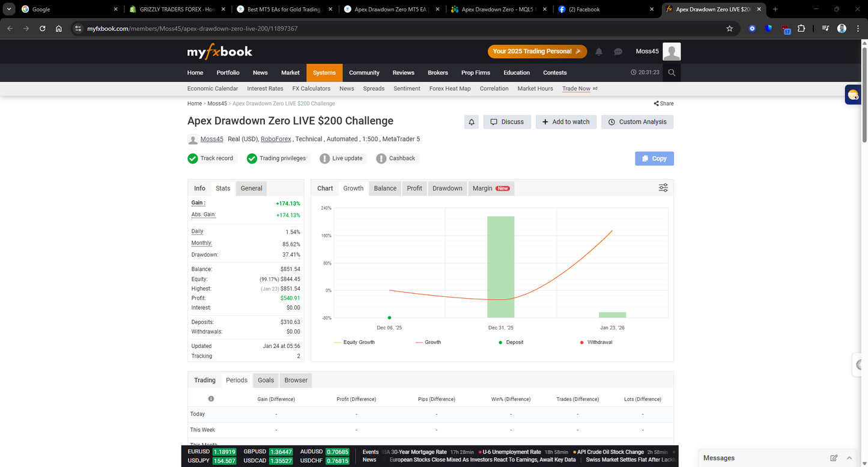The height and width of the screenshot is (467, 868).
Task: Compose a new message via the pencil icon
Action: (834, 457)
